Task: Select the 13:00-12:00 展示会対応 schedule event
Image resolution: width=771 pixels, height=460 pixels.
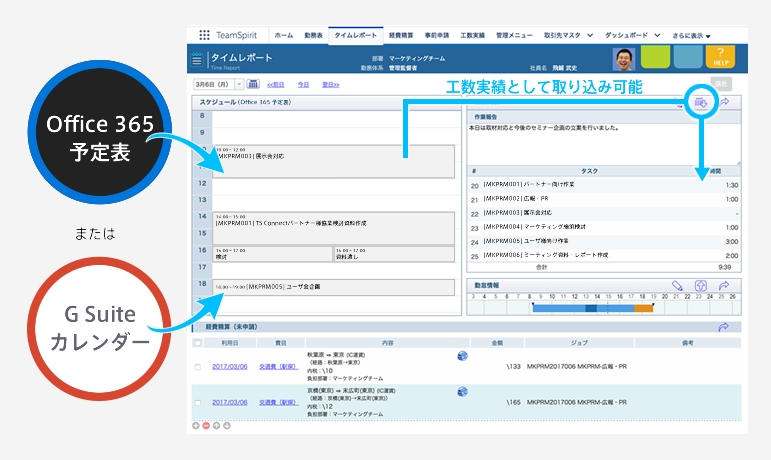Action: point(333,161)
